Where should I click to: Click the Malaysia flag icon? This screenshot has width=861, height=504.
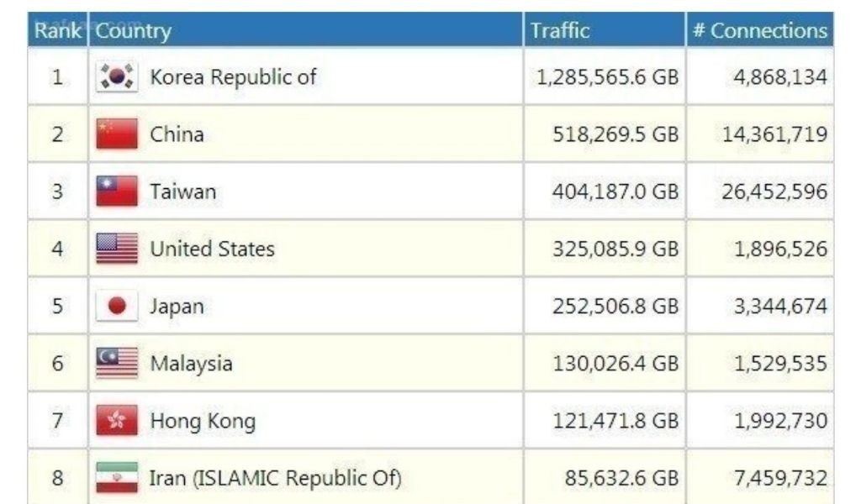coord(116,364)
